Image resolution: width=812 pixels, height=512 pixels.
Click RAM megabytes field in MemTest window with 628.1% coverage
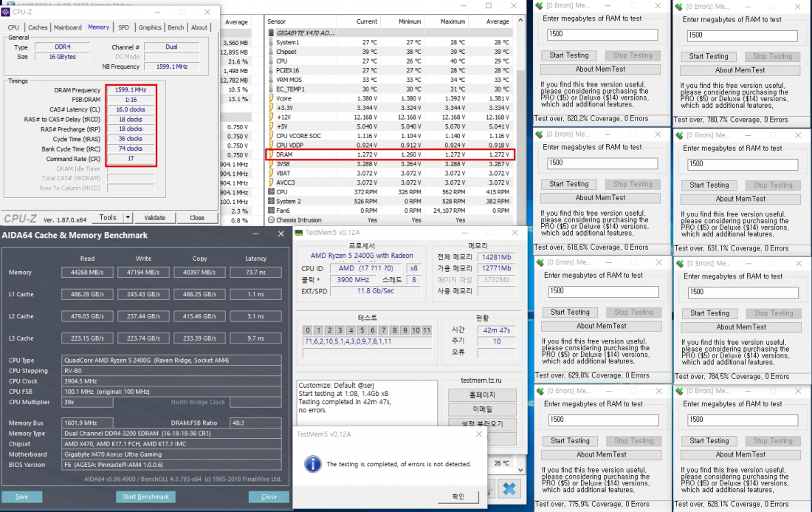tap(743, 420)
